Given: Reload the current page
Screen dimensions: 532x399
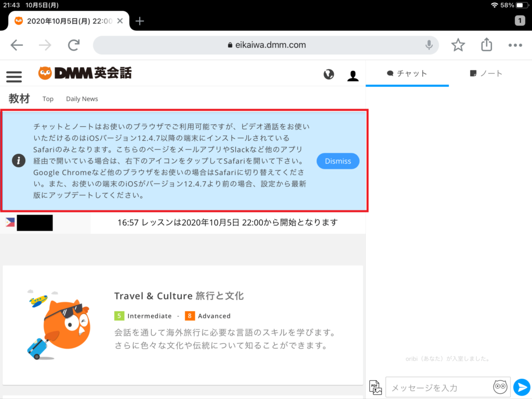Looking at the screenshot, I should click(x=73, y=45).
